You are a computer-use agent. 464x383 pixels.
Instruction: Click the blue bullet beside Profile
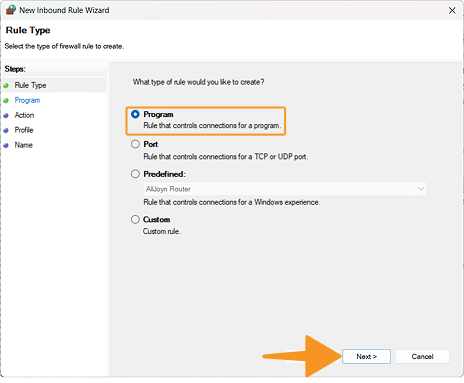click(6, 131)
